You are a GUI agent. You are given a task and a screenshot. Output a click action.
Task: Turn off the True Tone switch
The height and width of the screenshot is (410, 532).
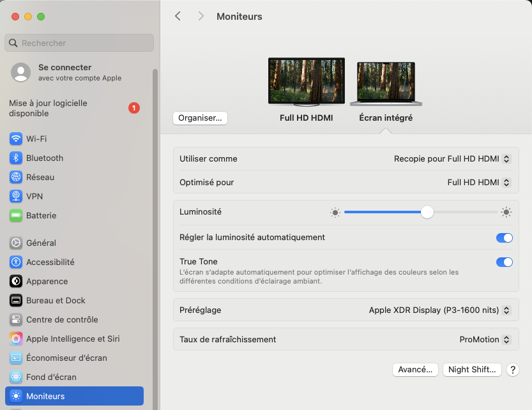click(x=504, y=262)
